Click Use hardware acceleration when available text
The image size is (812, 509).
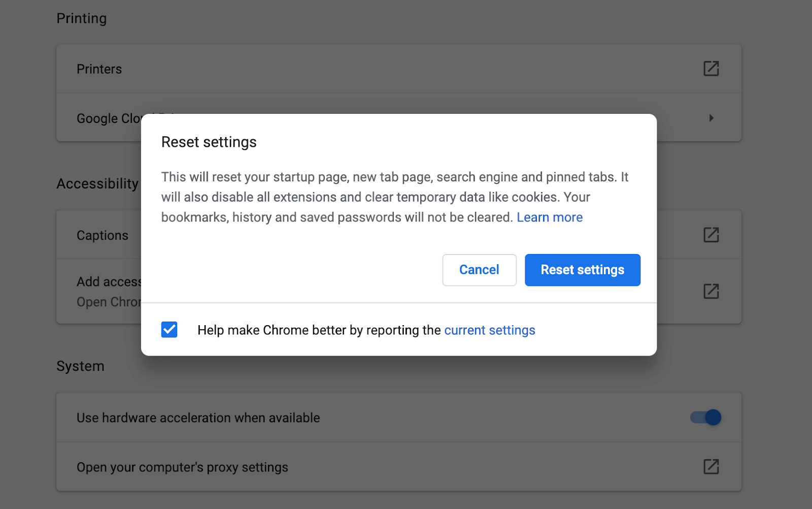(x=198, y=418)
